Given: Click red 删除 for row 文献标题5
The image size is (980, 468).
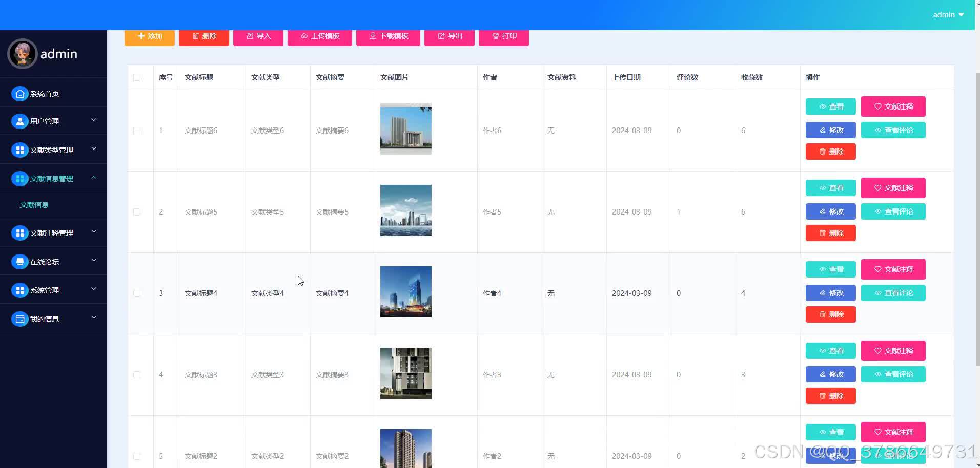Looking at the screenshot, I should tap(831, 233).
